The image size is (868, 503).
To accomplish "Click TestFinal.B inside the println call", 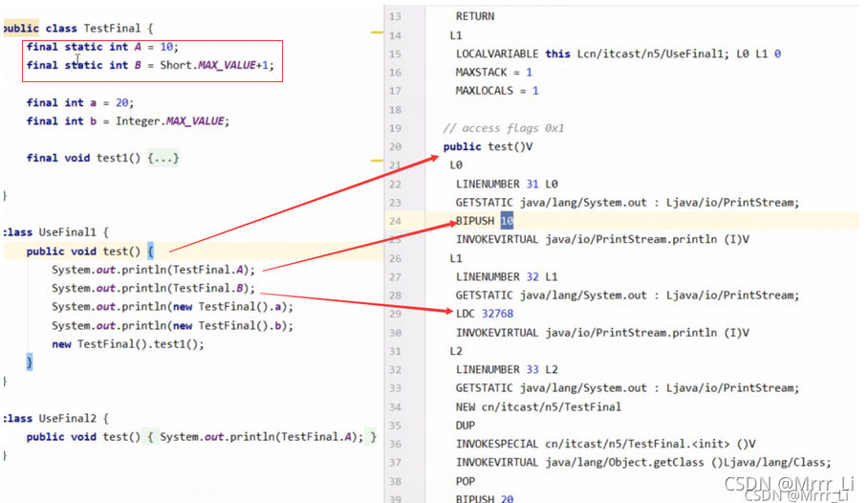I will (208, 288).
